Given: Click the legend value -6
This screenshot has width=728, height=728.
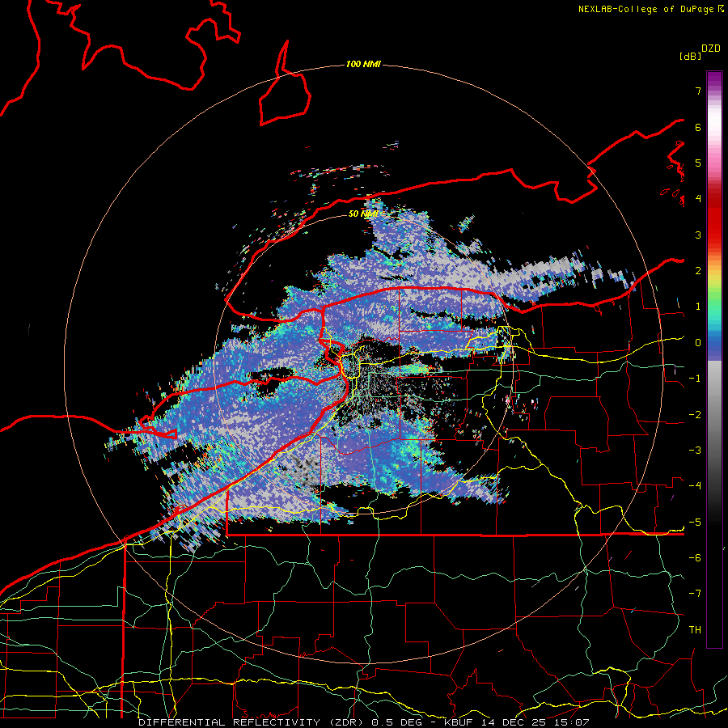Looking at the screenshot, I should (695, 557).
